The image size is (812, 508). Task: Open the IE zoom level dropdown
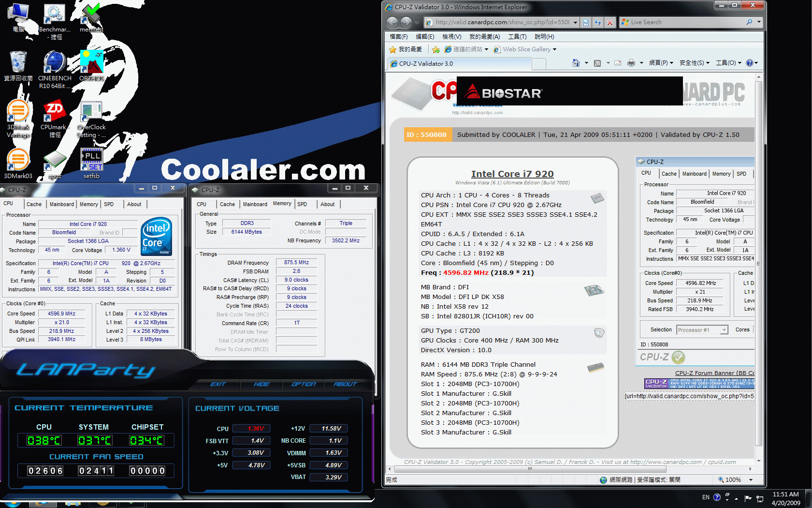point(751,480)
